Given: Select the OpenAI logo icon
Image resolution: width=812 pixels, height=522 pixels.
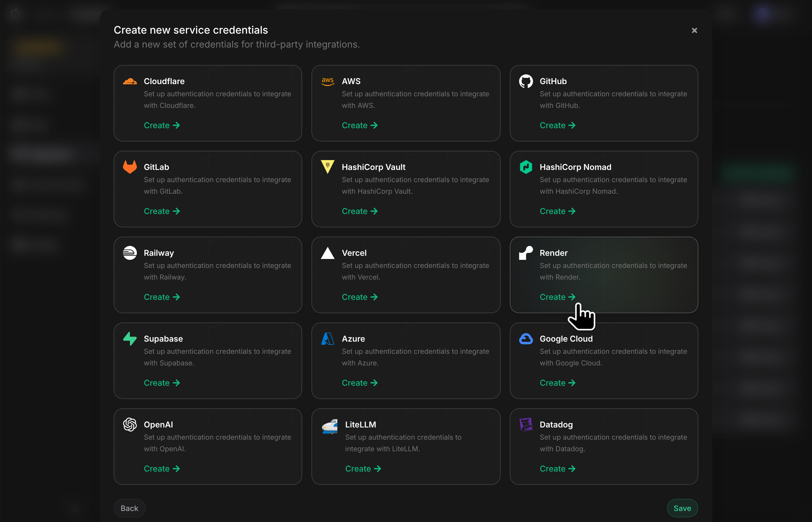Looking at the screenshot, I should (130, 424).
